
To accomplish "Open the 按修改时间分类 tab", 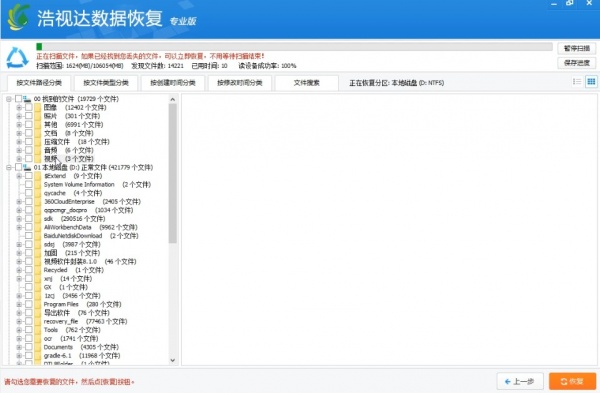I will [240, 83].
